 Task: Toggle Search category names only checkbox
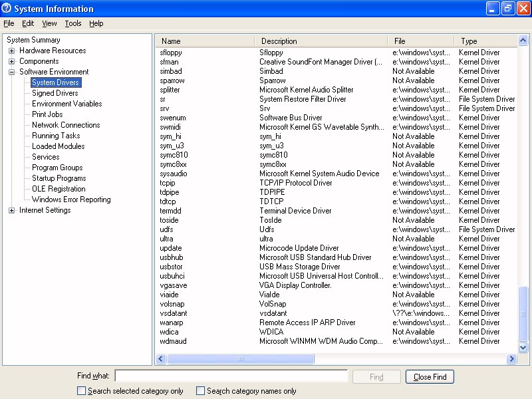point(200,391)
